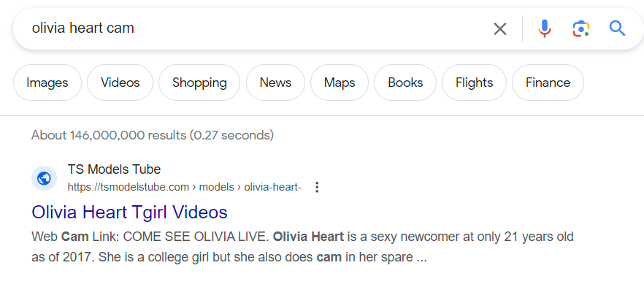The height and width of the screenshot is (287, 644).
Task: Click the result snippet description text
Action: (302, 247)
